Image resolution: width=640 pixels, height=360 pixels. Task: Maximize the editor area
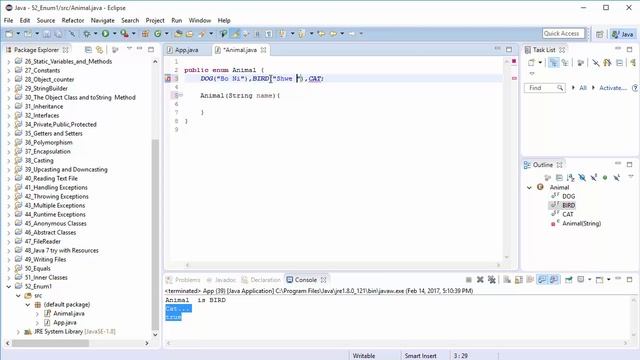coord(509,49)
